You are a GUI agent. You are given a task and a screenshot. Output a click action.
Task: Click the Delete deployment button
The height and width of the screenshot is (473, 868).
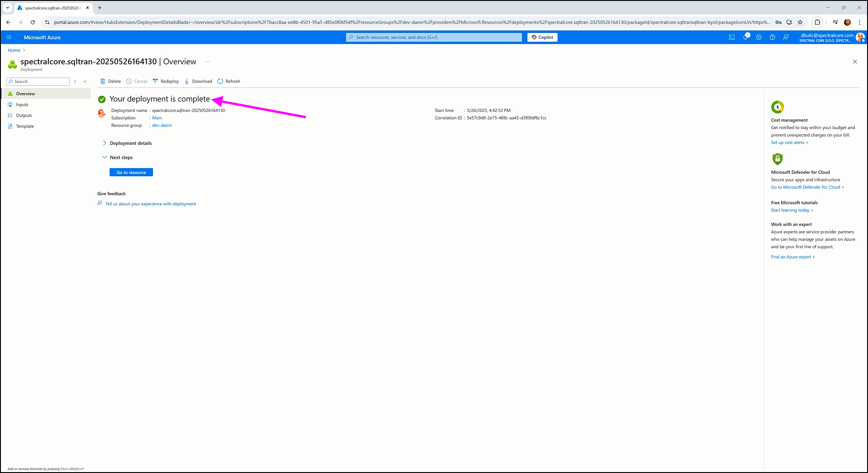[111, 81]
